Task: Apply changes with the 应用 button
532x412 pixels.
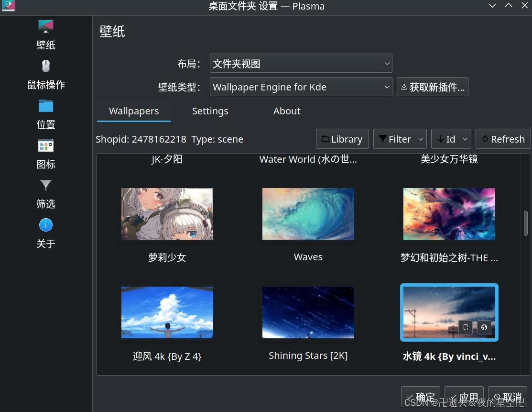Action: point(464,397)
